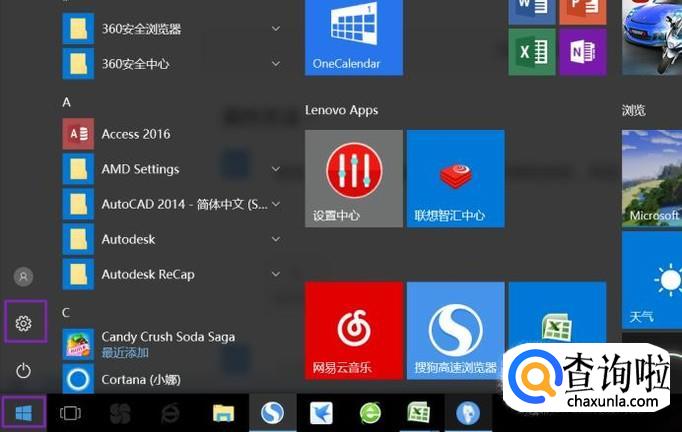
Task: Open the blue bird app on the taskbar
Action: pos(321,413)
